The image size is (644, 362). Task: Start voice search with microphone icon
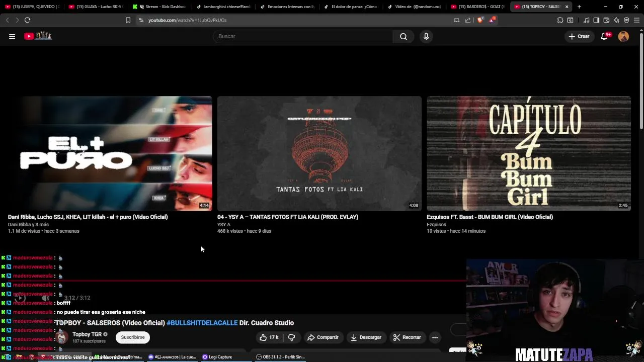coord(426,36)
